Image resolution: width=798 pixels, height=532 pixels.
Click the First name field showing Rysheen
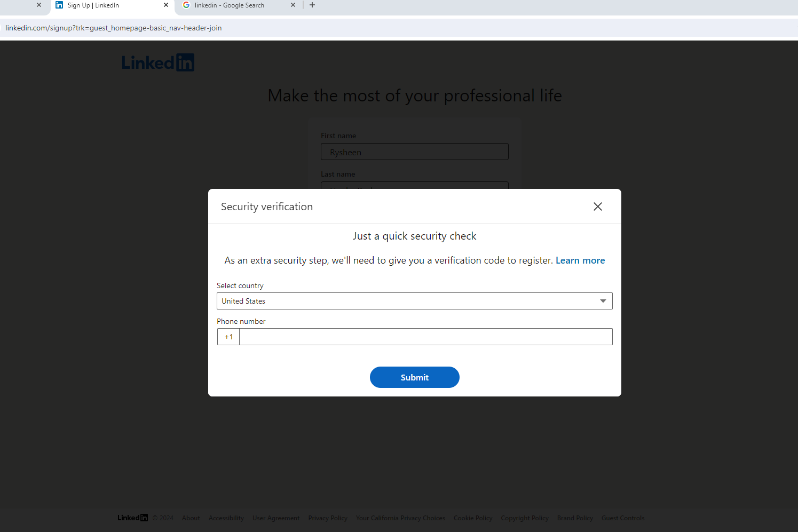click(415, 152)
